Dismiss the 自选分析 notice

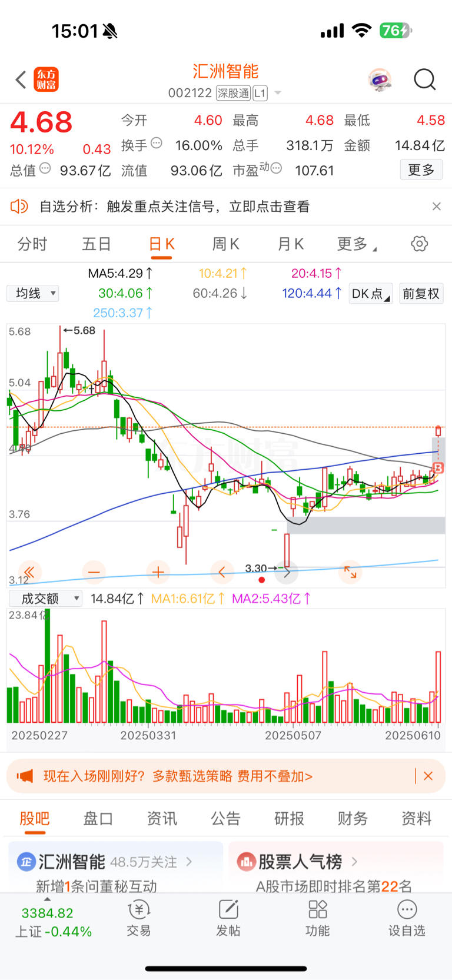point(436,206)
